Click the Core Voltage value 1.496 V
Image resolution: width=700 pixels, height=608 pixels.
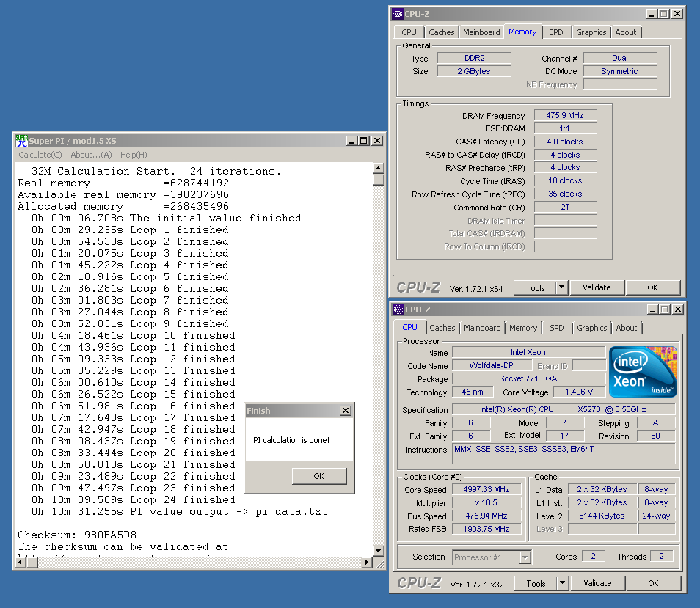(579, 392)
